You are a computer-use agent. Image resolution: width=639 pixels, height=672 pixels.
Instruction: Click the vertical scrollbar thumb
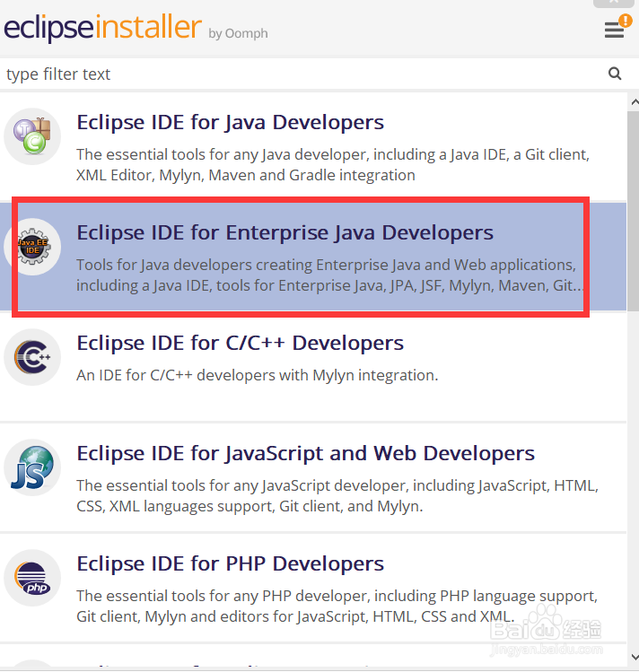coord(634,211)
